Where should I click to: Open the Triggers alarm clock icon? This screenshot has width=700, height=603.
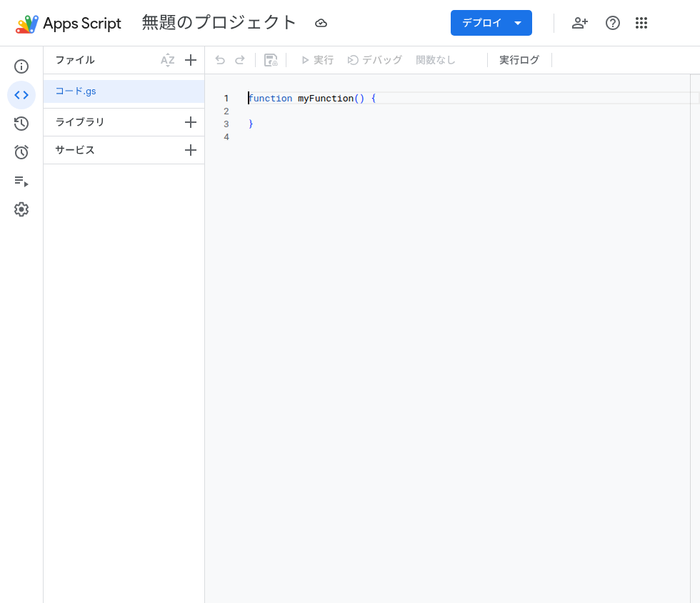pyautogui.click(x=21, y=152)
